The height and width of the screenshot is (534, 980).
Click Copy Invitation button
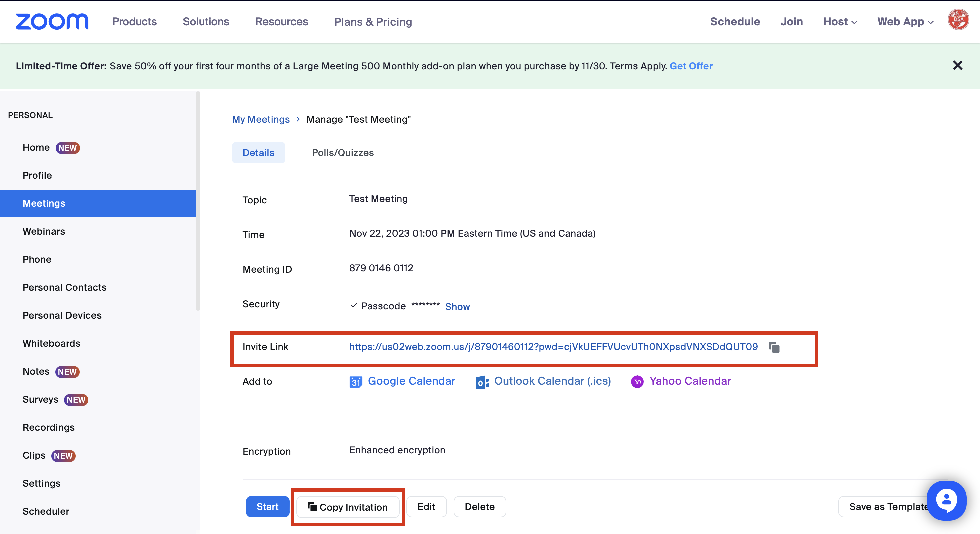(x=348, y=507)
